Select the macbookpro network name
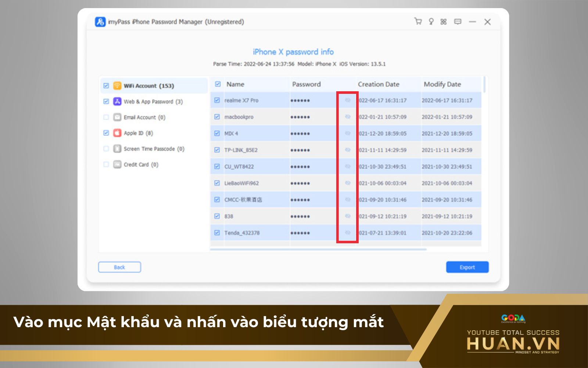Screen dimensions: 588x368 [239, 117]
